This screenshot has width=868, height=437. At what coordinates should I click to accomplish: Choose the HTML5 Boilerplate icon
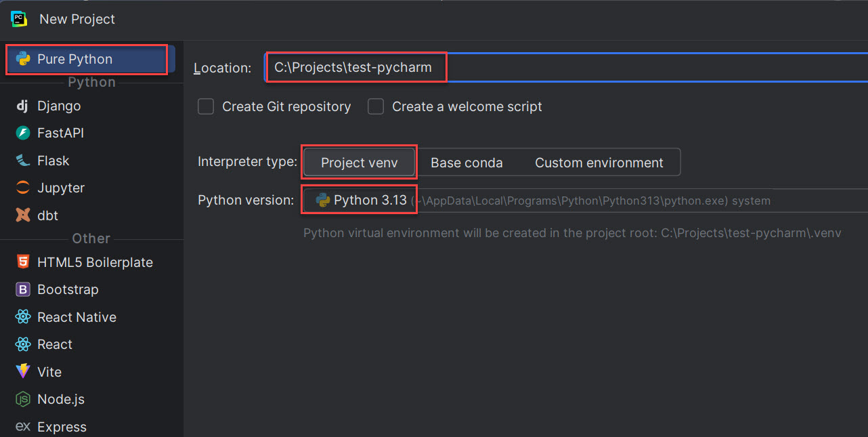point(23,262)
